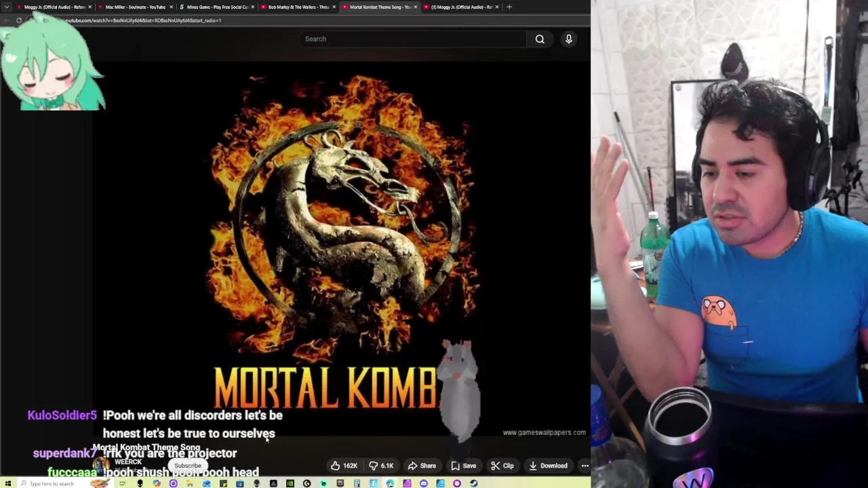Open Logitech G Hub taskbar icon

click(x=307, y=483)
